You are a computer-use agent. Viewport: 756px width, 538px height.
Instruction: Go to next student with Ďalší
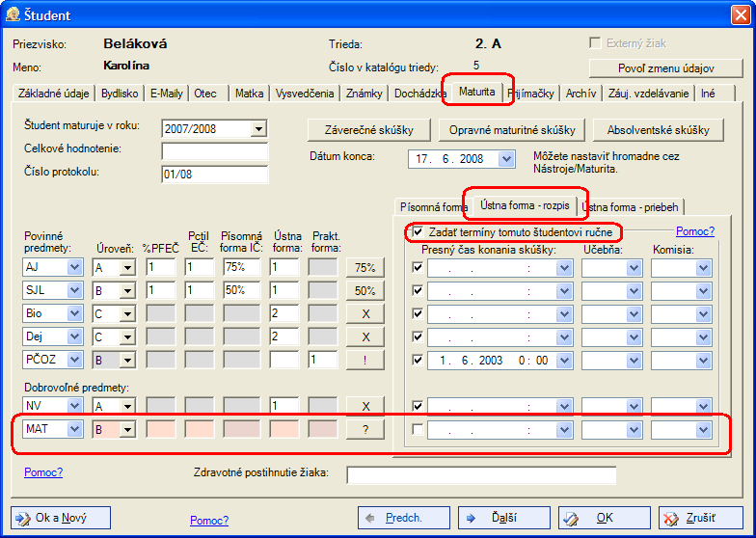pyautogui.click(x=503, y=518)
